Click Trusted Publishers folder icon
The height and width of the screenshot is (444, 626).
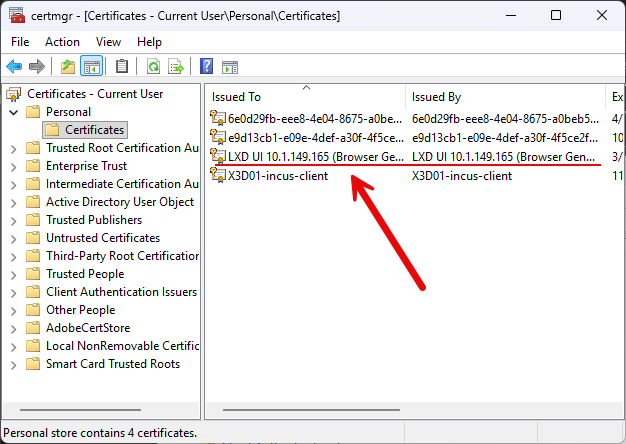click(x=33, y=220)
